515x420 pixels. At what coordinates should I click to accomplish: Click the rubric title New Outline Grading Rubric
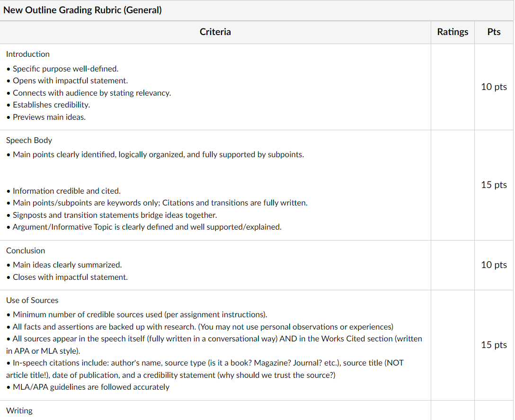coord(82,10)
